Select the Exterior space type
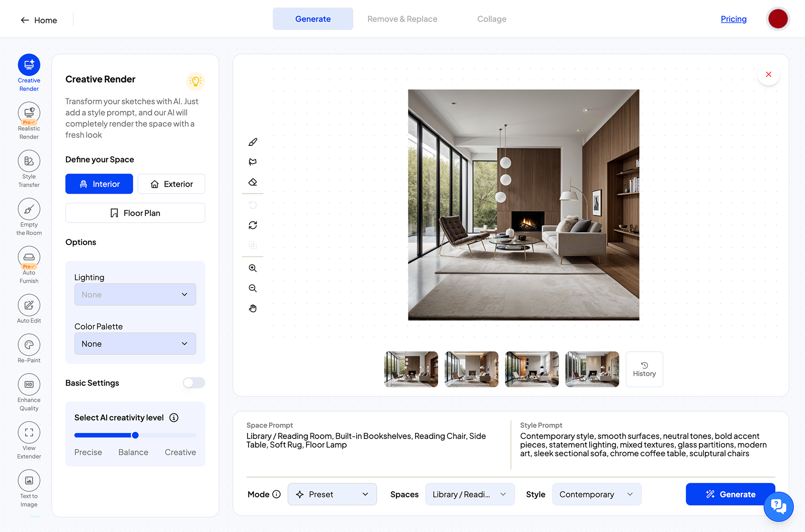 pyautogui.click(x=171, y=184)
